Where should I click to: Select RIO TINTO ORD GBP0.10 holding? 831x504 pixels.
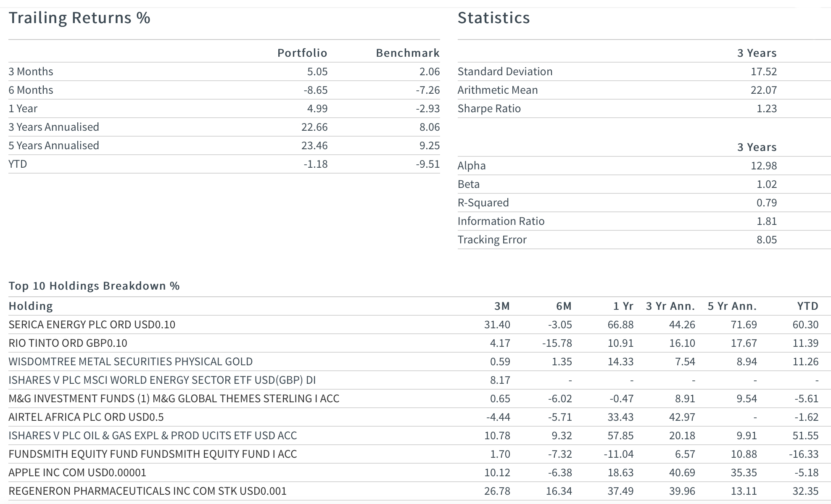tap(68, 343)
